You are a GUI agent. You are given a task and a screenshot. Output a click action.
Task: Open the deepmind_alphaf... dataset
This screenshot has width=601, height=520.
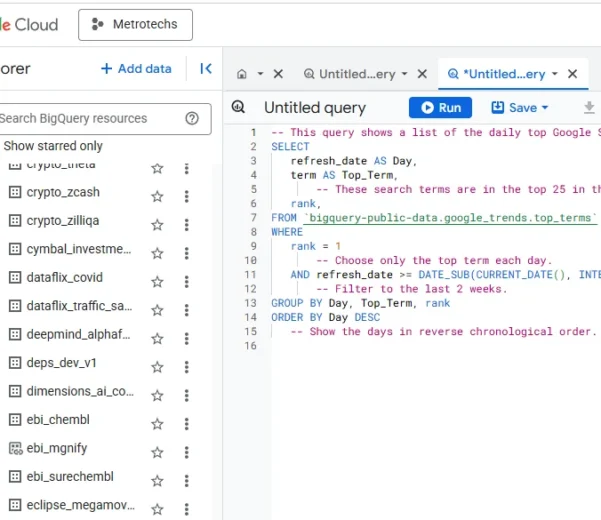[79, 334]
